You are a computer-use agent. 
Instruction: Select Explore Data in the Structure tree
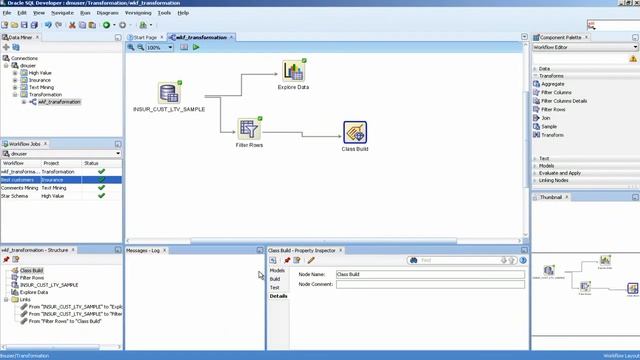[x=34, y=293]
